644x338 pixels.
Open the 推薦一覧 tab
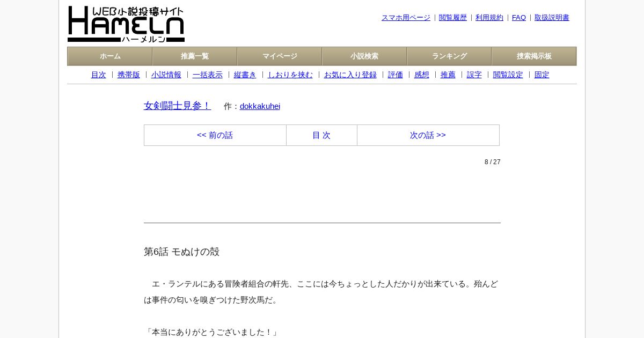195,56
